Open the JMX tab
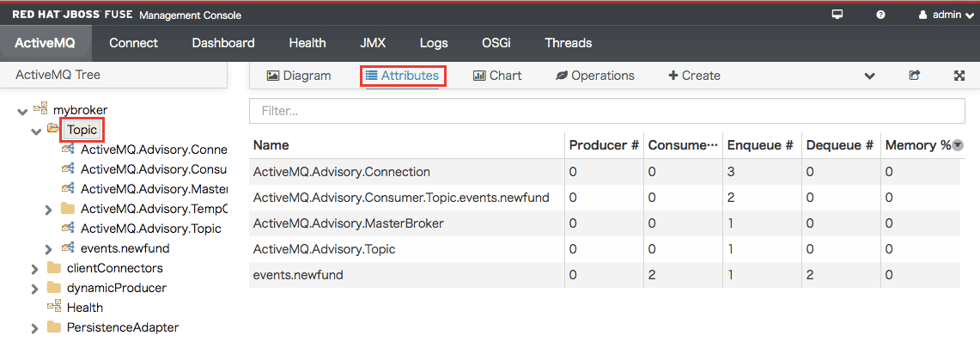This screenshot has height=348, width=980. (373, 43)
